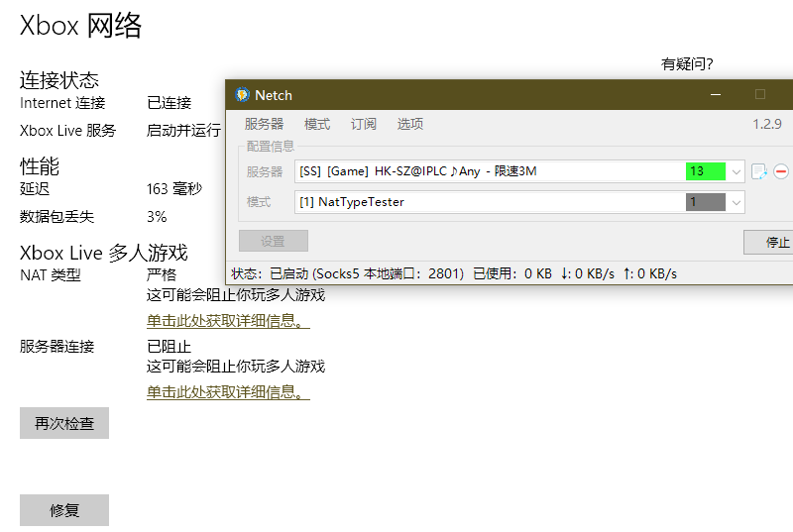Viewport: 793px width, 532px height.
Task: Click the NAT type value 严格
Action: tap(162, 274)
